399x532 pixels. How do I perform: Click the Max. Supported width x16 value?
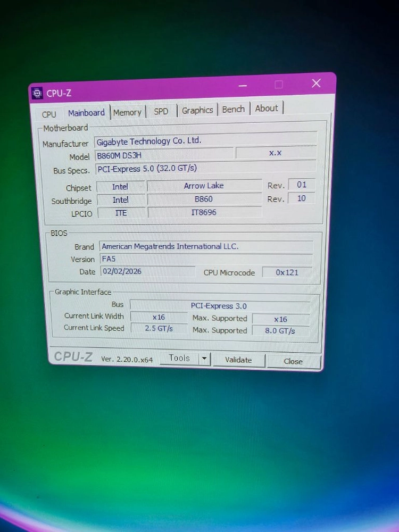click(281, 319)
